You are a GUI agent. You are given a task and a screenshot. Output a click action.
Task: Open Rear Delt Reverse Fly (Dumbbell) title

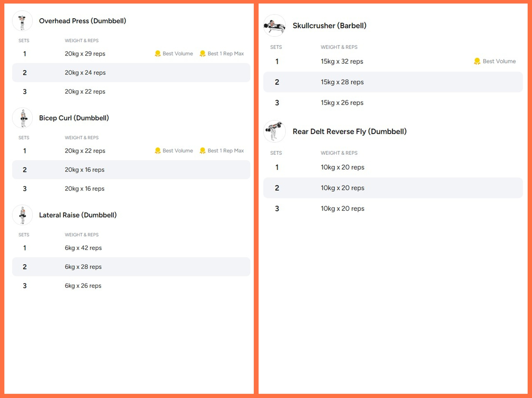click(x=349, y=131)
